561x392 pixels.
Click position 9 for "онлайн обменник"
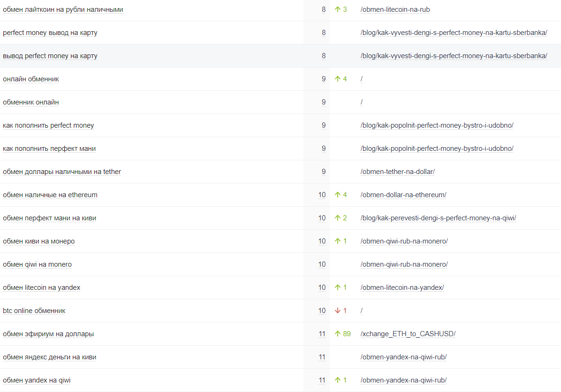tap(323, 79)
